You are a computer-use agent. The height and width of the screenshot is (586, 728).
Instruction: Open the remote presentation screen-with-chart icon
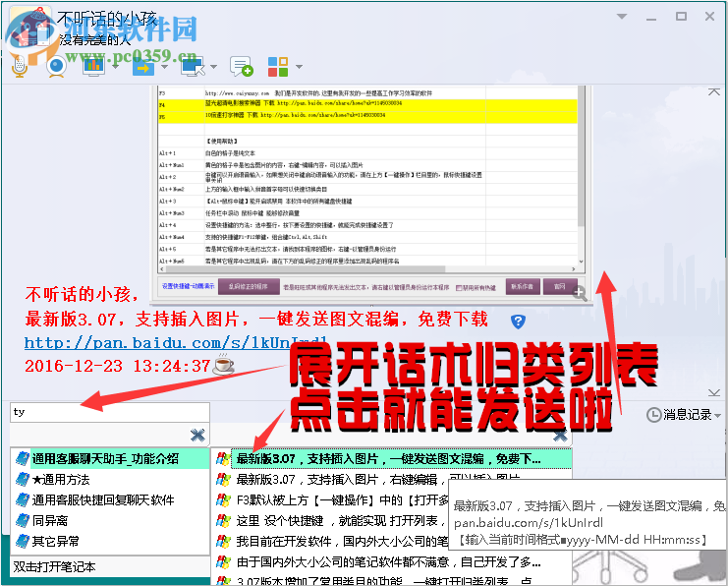point(93,67)
